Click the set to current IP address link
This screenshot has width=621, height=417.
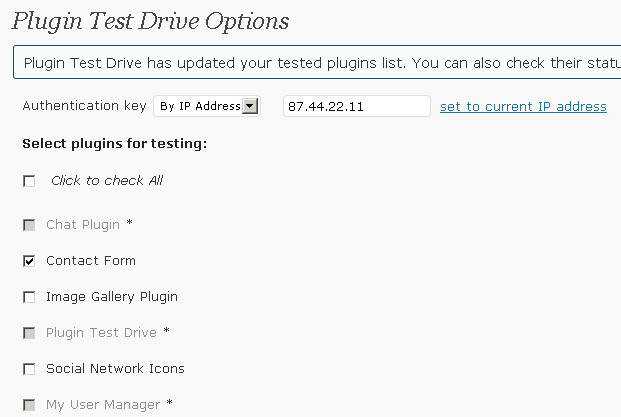tap(523, 107)
